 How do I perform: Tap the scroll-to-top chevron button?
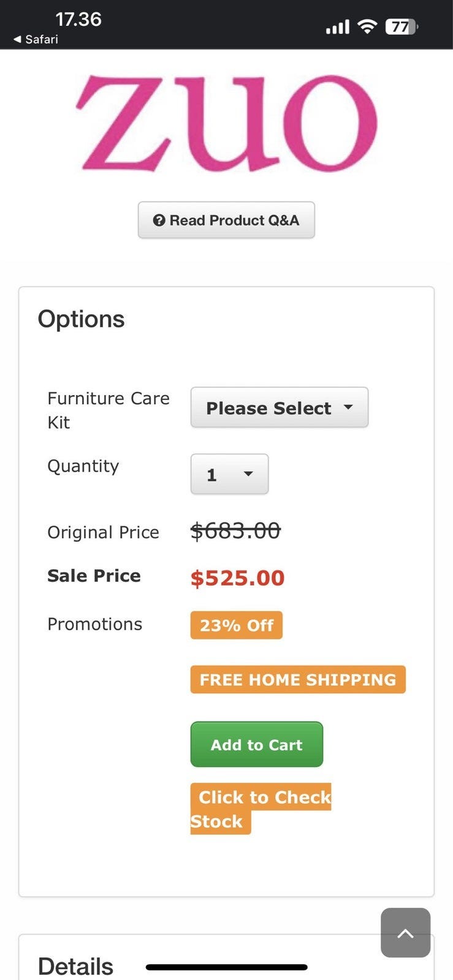pyautogui.click(x=405, y=933)
